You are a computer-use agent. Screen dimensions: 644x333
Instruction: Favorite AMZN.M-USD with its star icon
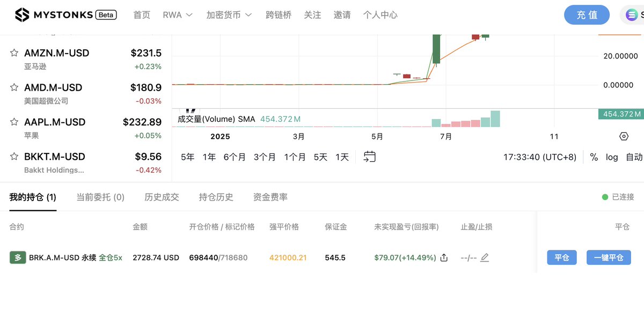click(x=14, y=53)
